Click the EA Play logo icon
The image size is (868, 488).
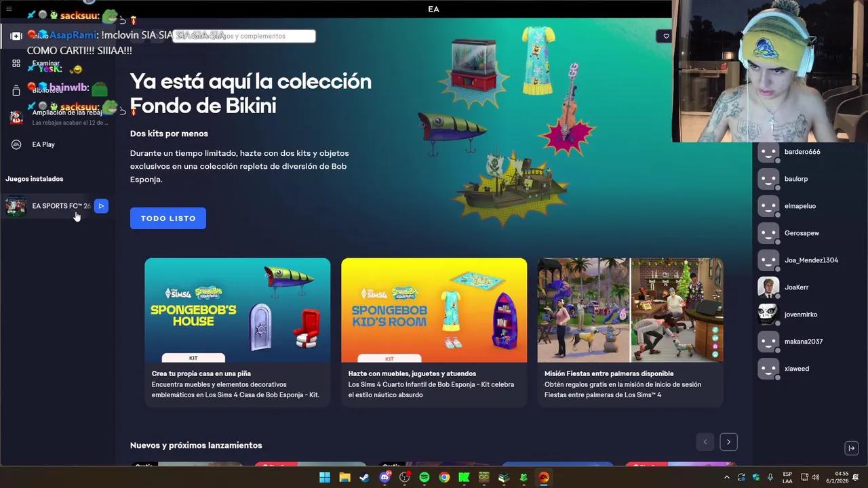[x=16, y=144]
